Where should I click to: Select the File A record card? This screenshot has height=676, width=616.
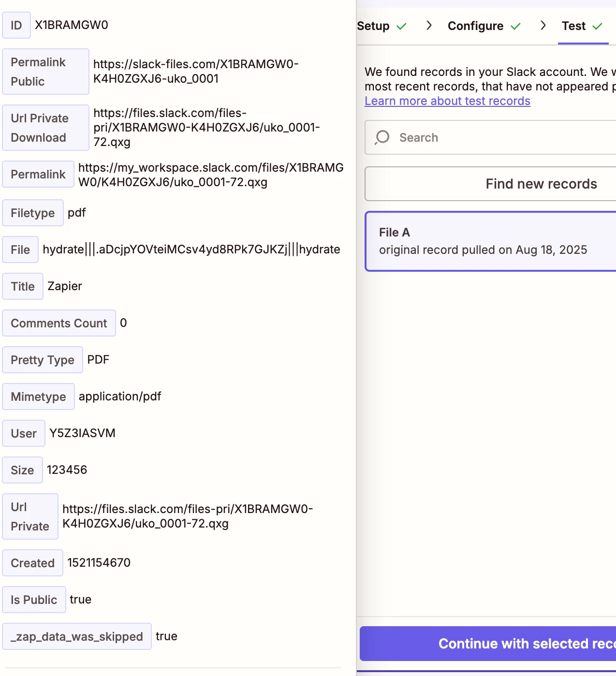(x=490, y=241)
